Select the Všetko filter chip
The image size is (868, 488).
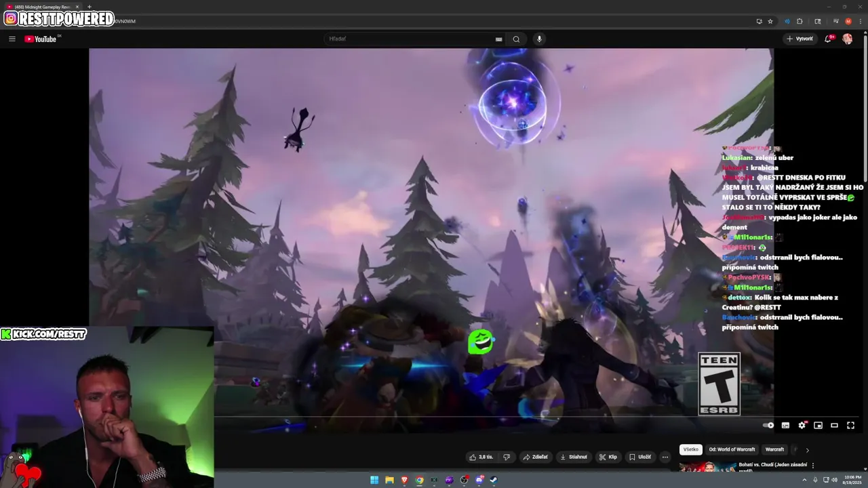691,449
